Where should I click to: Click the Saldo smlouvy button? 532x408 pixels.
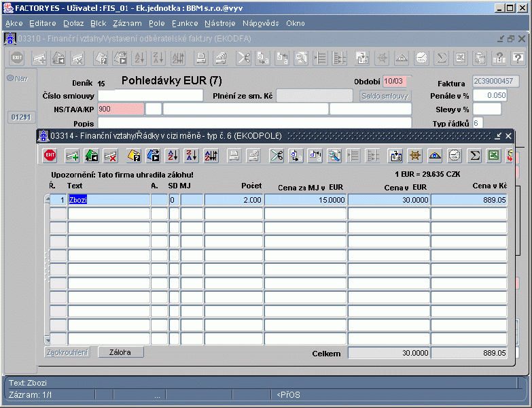click(385, 96)
